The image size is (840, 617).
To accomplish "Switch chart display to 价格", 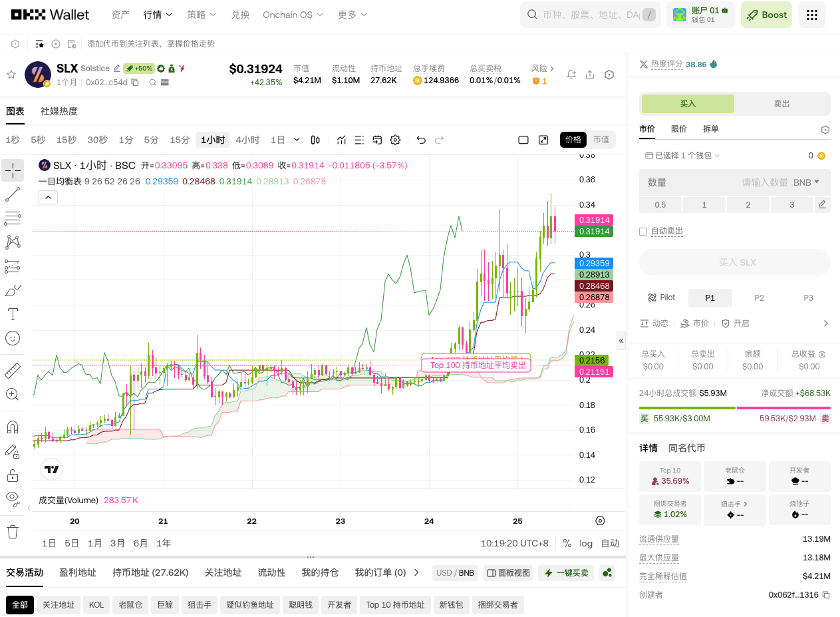I will pyautogui.click(x=574, y=140).
